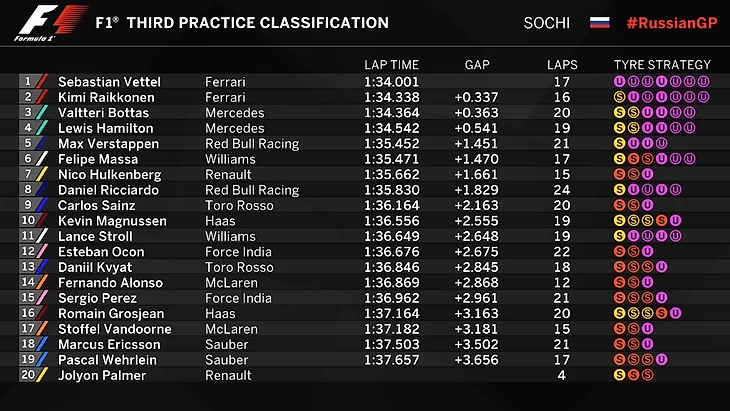Click the Third Practice Classification title
Screen dimensions: 730x411
[x=241, y=22]
